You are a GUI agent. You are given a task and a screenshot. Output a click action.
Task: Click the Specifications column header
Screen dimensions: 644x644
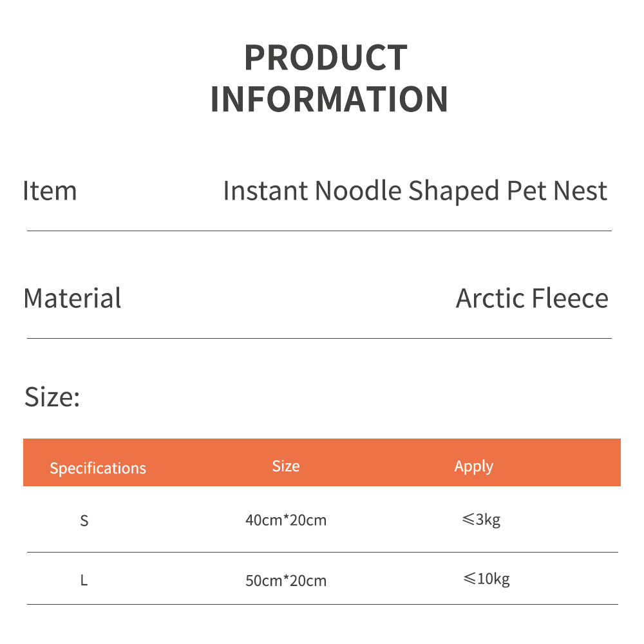pos(98,468)
